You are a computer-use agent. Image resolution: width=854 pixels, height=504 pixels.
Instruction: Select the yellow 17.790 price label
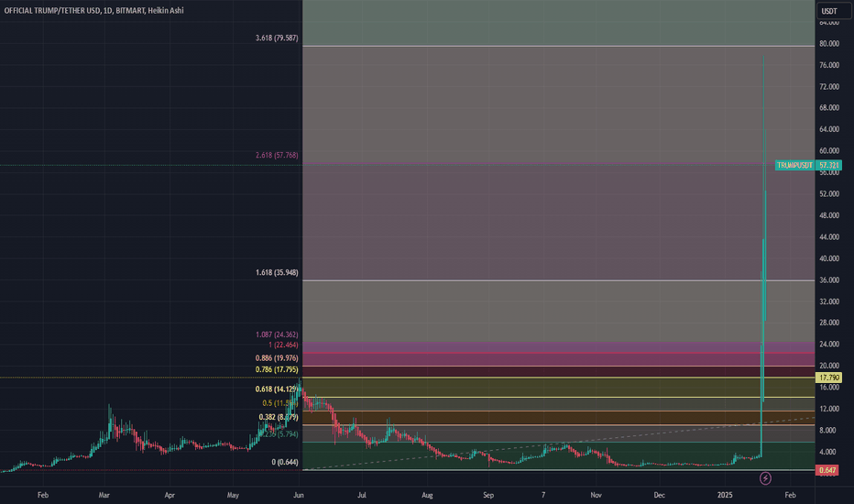(828, 378)
